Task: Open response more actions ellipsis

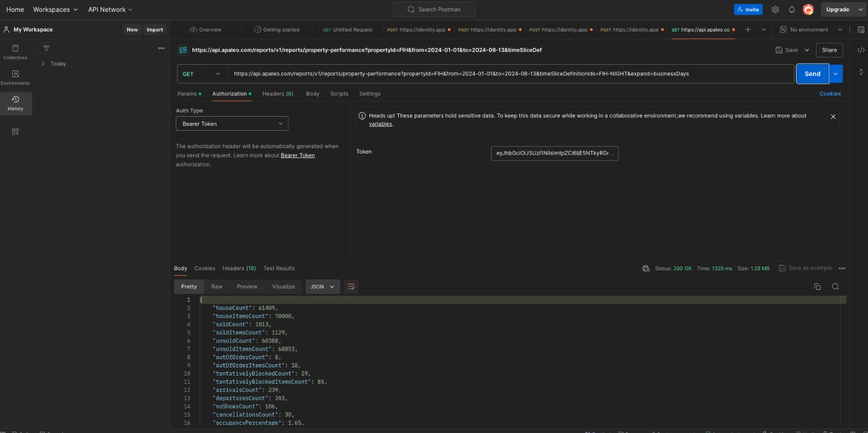Action: 842,268
